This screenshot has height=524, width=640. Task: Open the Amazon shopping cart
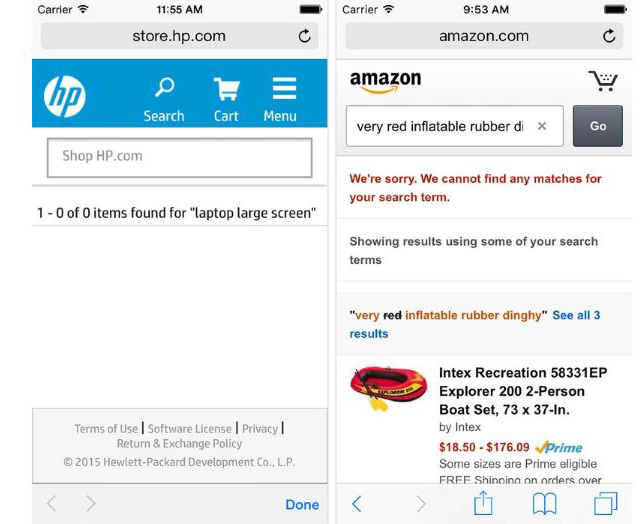(x=602, y=81)
